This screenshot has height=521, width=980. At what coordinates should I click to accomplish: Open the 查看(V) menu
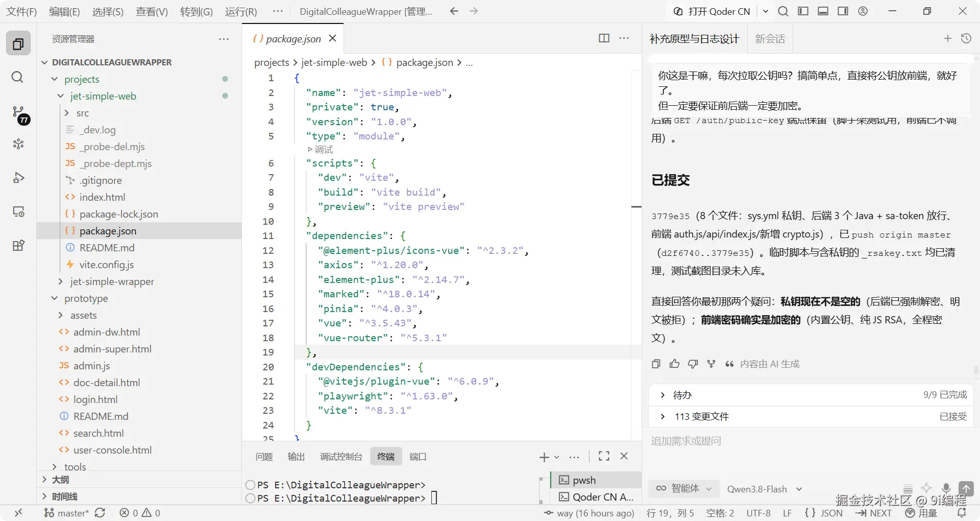[x=152, y=11]
